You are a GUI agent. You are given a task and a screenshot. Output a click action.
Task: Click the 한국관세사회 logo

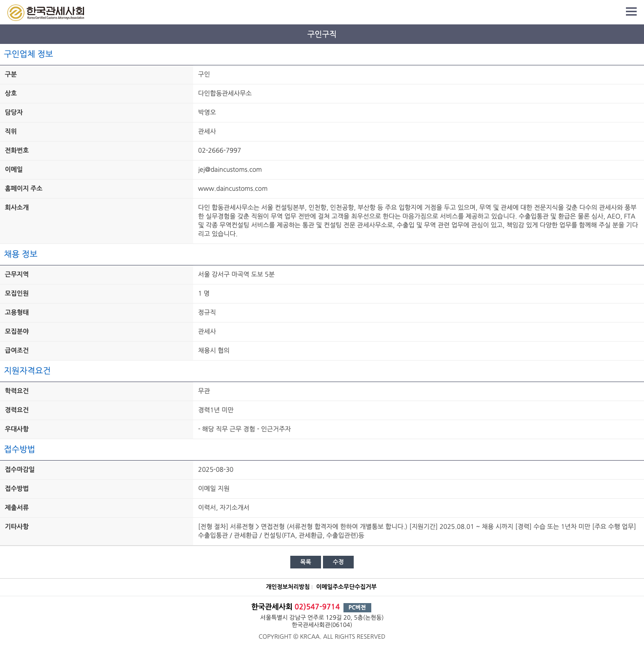pyautogui.click(x=46, y=12)
